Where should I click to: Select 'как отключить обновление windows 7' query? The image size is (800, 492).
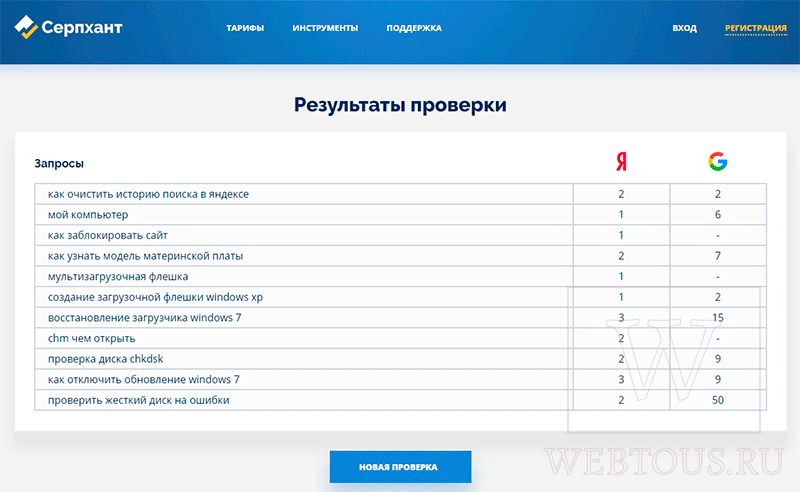coord(143,379)
